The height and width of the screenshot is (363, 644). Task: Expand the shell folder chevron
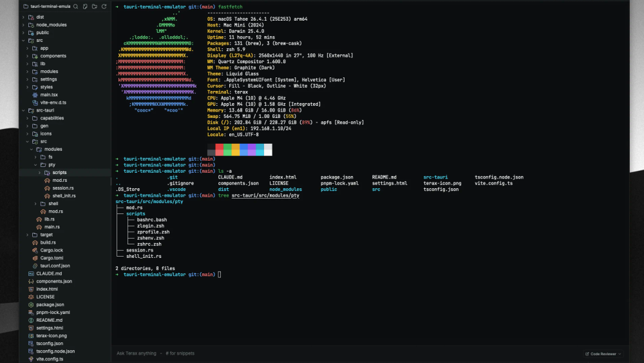point(35,204)
